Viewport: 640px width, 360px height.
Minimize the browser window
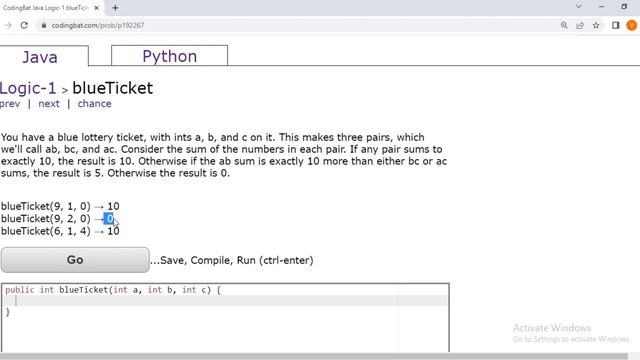602,7
